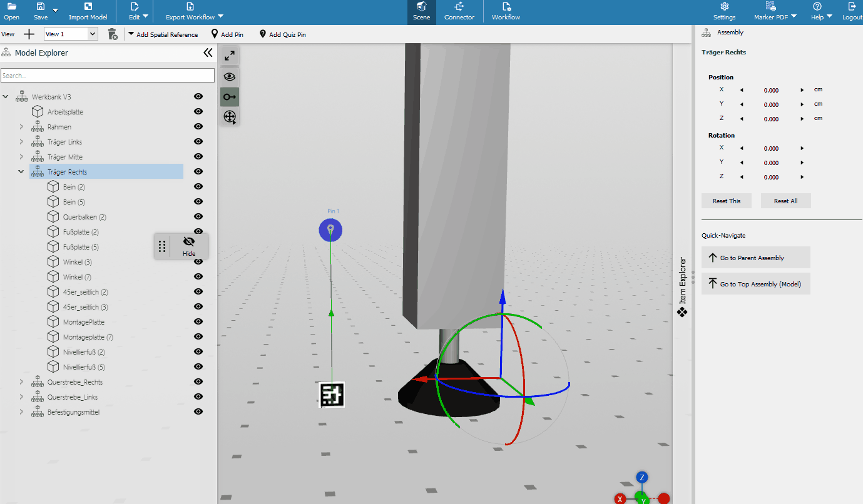Toggle visibility of Träger Rechts
The width and height of the screenshot is (863, 504).
pyautogui.click(x=198, y=171)
